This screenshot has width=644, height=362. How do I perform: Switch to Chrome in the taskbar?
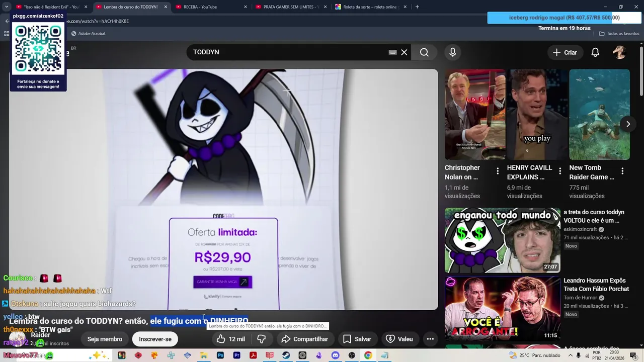pos(368,355)
